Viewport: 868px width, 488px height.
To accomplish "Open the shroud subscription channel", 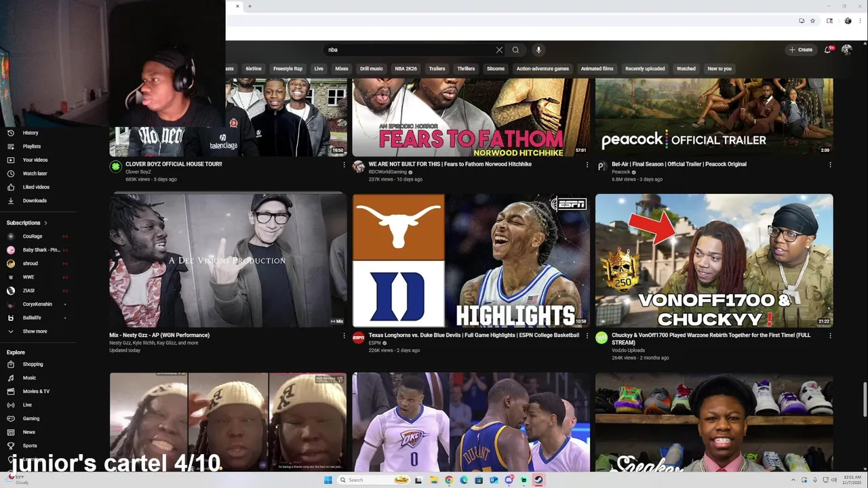I will click(x=31, y=264).
